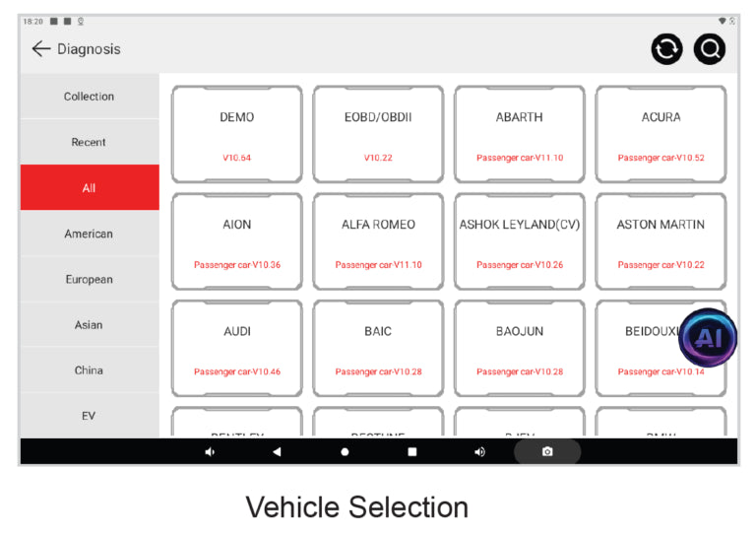
Task: Select the ABARTH vehicle tile
Action: point(520,135)
